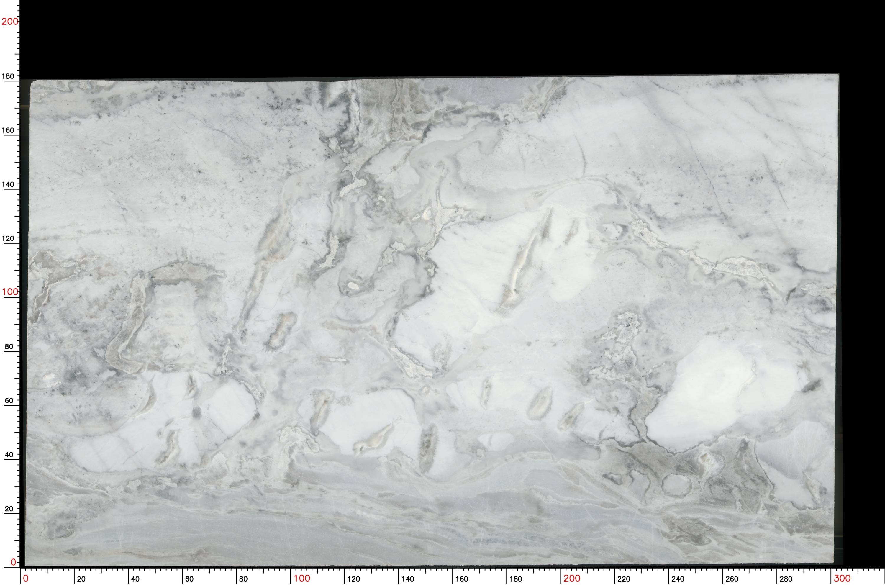Choose 60 on the vertical ruler
The width and height of the screenshot is (885, 588).
9,400
